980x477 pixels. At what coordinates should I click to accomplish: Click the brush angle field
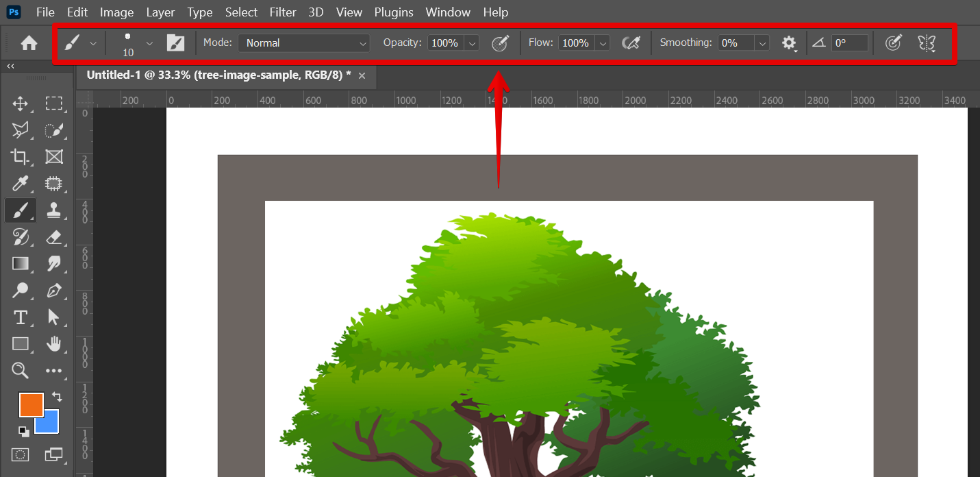click(x=850, y=43)
